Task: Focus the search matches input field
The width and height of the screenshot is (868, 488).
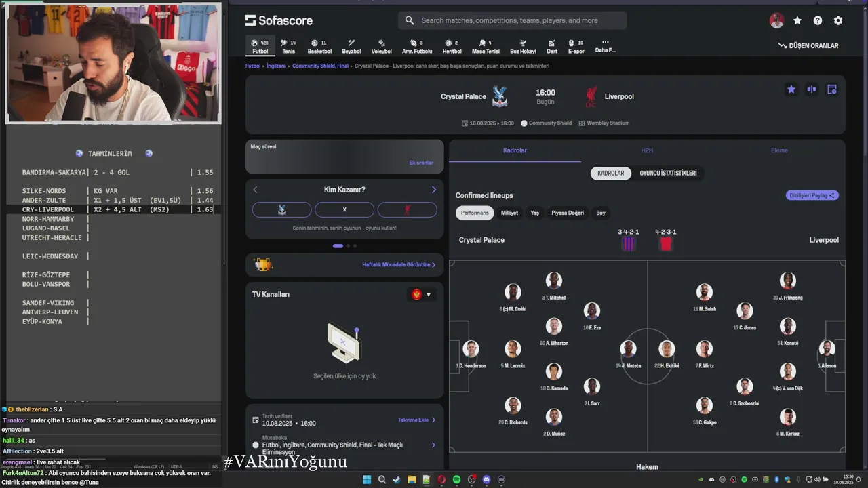Action: pyautogui.click(x=512, y=20)
